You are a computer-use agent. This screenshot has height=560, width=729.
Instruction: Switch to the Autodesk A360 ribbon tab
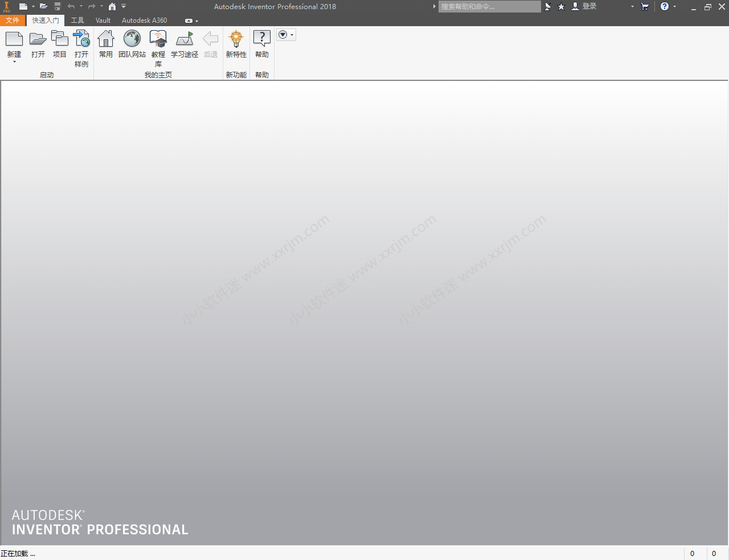click(x=145, y=20)
